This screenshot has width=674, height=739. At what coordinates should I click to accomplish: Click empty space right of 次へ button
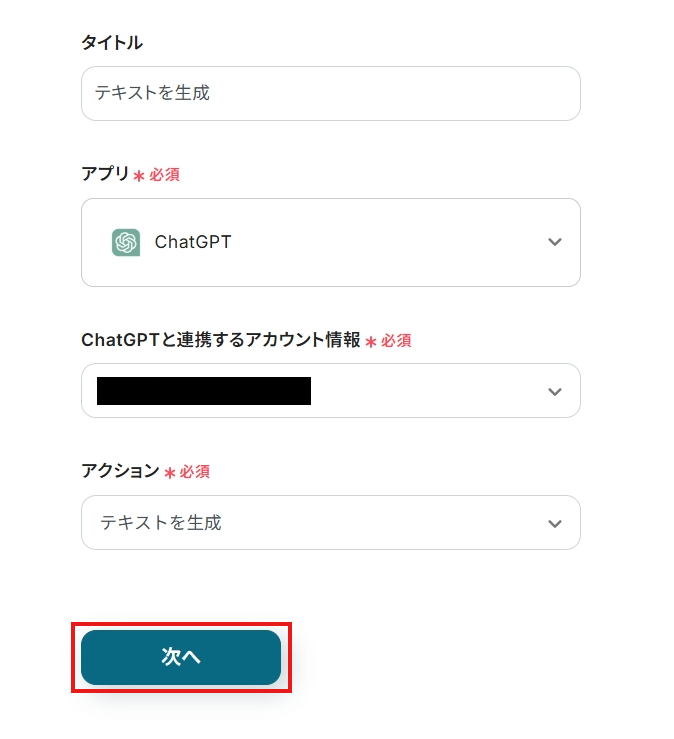click(x=450, y=657)
